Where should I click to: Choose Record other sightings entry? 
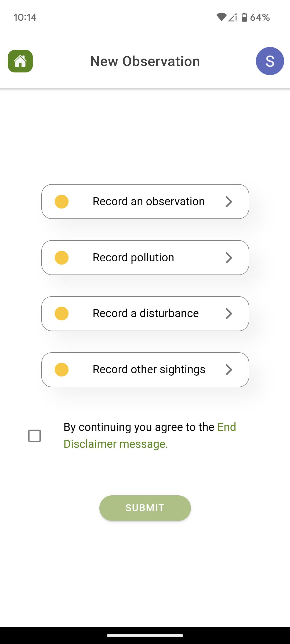[x=145, y=370]
